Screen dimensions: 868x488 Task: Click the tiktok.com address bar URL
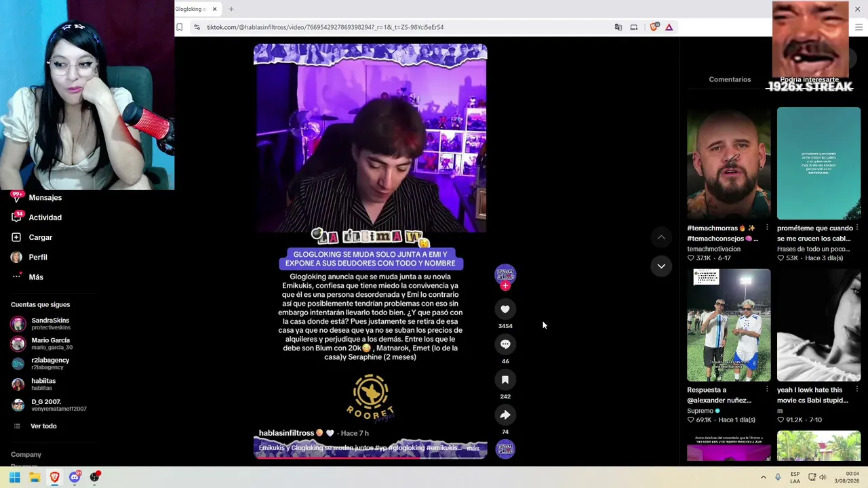[x=325, y=27]
